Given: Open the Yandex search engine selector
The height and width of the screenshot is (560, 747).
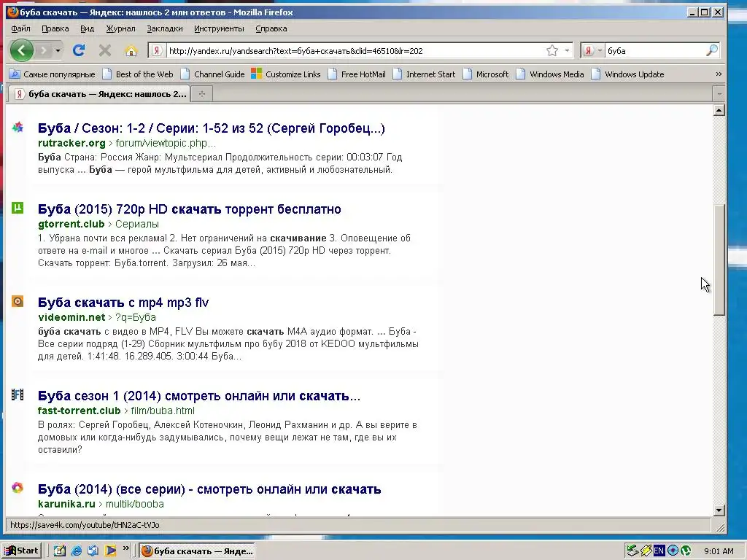Looking at the screenshot, I should tap(592, 50).
